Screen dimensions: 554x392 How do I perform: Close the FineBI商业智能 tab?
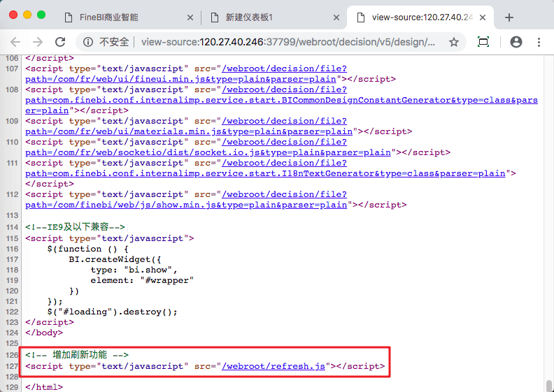click(x=190, y=17)
